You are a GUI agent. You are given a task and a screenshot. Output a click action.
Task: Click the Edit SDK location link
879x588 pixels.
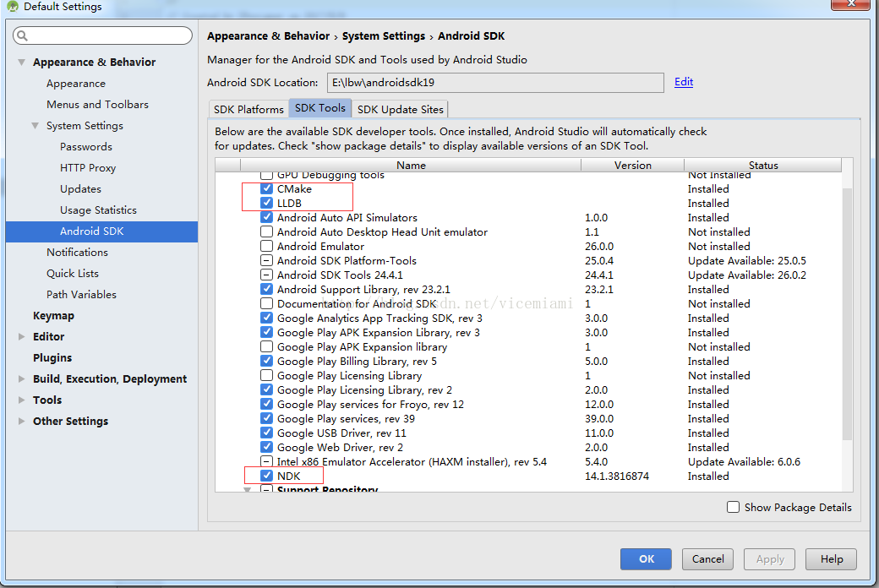click(684, 82)
